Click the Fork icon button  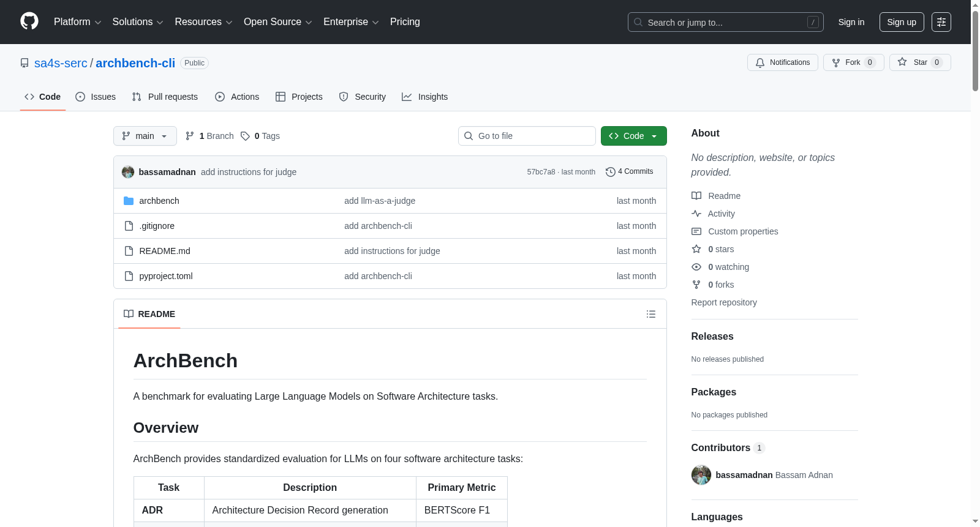tap(836, 62)
